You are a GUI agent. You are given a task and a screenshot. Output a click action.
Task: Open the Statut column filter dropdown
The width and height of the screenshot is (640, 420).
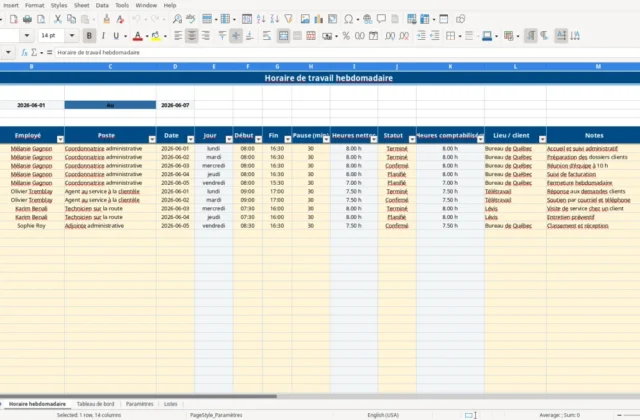412,139
